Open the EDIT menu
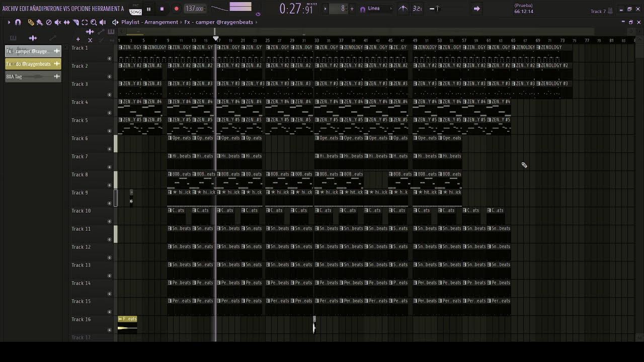Screen dimensions: 644x362 24,9
